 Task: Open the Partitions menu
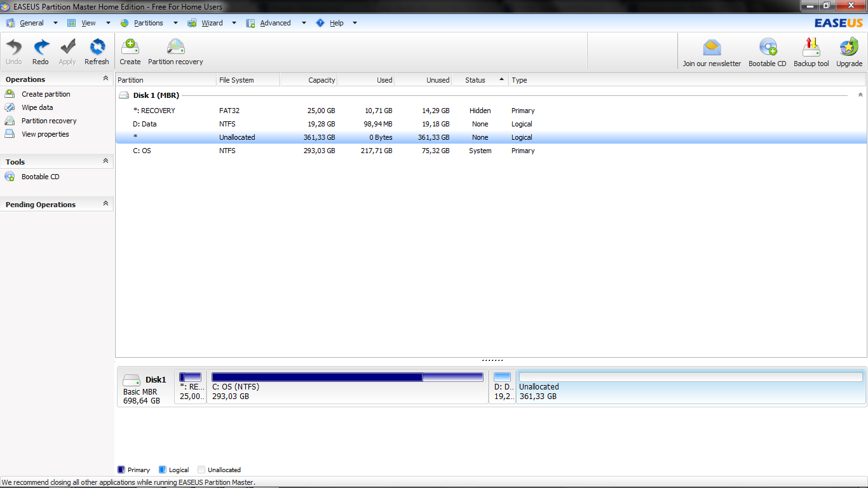tap(149, 23)
